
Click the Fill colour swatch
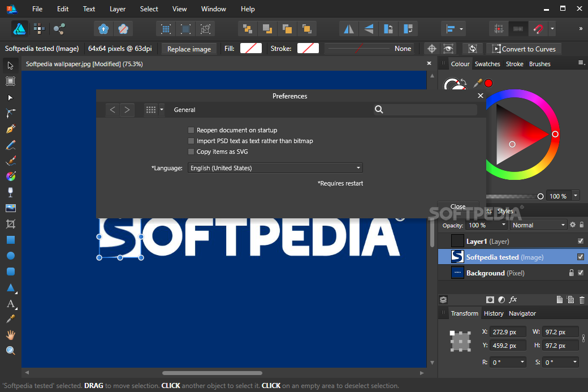coord(251,49)
